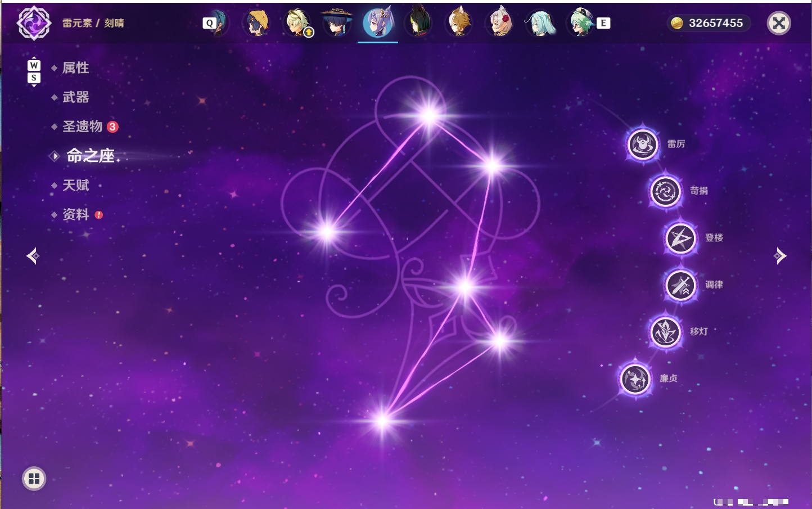Click the Electro element emblem icon

(x=34, y=23)
